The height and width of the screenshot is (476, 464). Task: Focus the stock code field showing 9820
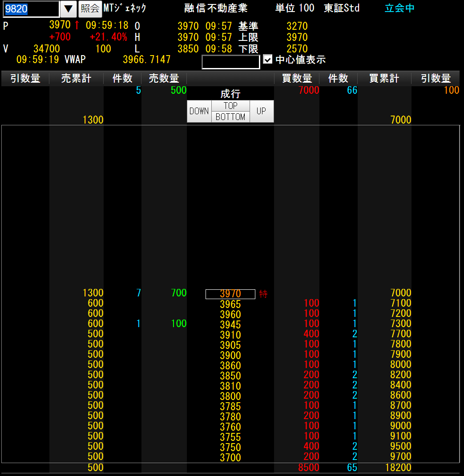click(31, 9)
